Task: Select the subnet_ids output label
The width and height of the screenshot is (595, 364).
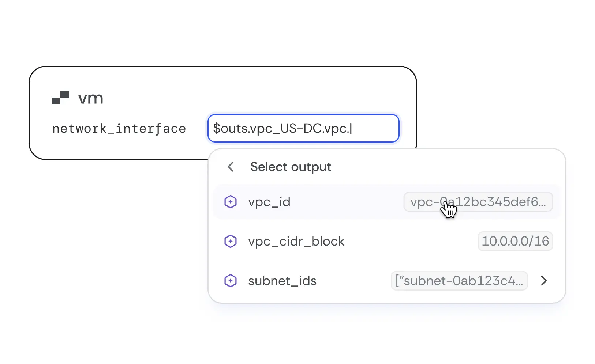Action: [x=282, y=281]
